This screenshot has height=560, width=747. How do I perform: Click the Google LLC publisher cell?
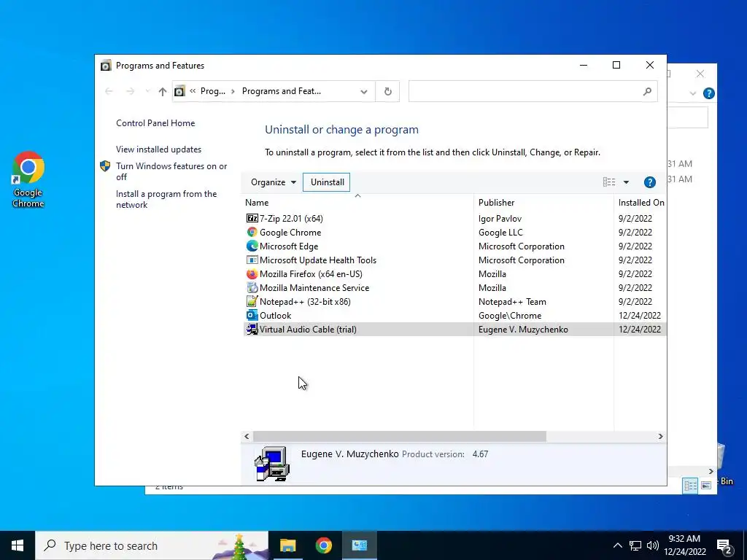[x=500, y=232]
